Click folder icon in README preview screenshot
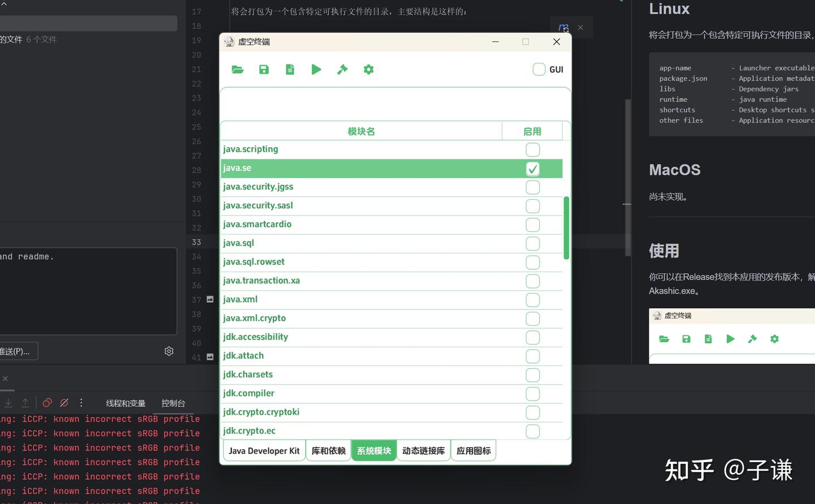The image size is (815, 504). click(664, 339)
